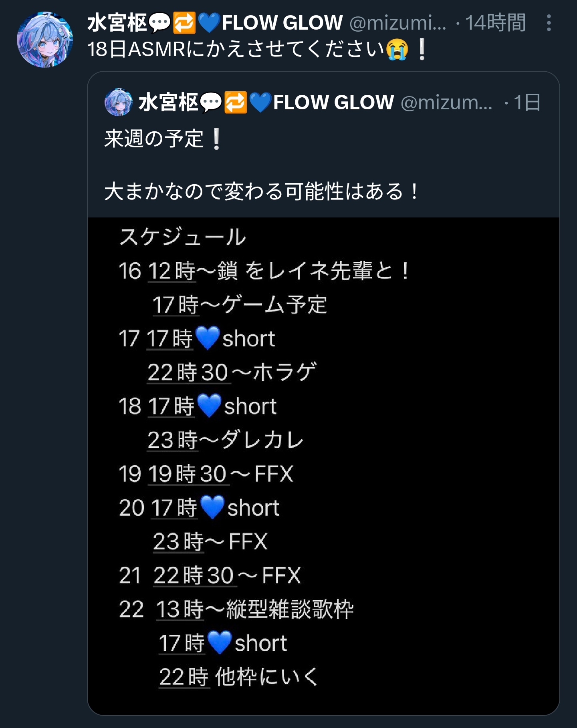
Task: Click the @mizum handle in the quoted tweet
Action: [x=446, y=103]
